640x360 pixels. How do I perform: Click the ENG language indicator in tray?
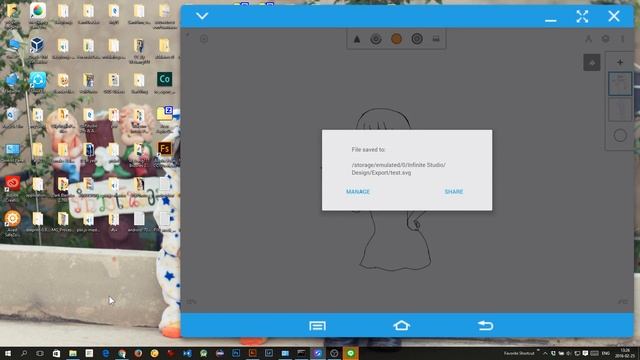point(606,353)
